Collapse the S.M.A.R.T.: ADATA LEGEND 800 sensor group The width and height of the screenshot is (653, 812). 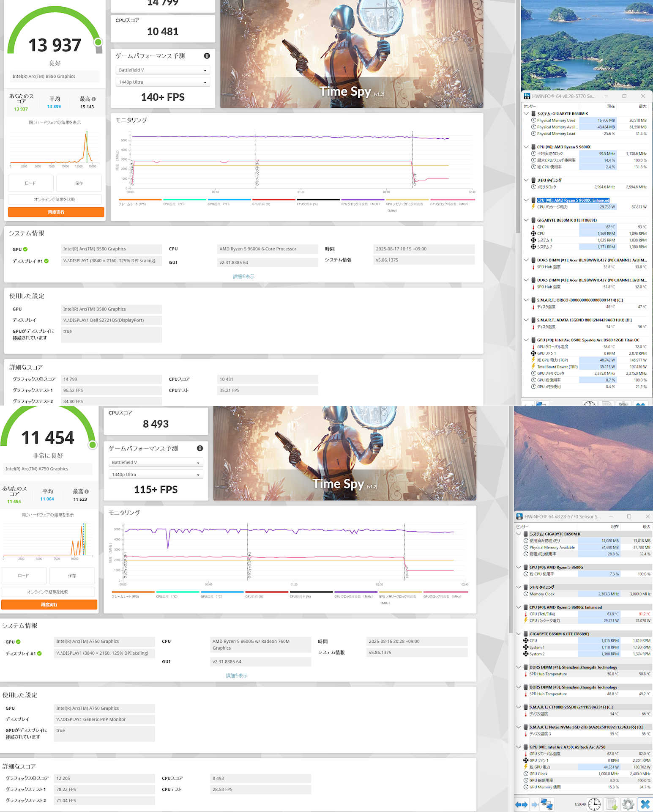[x=526, y=320]
